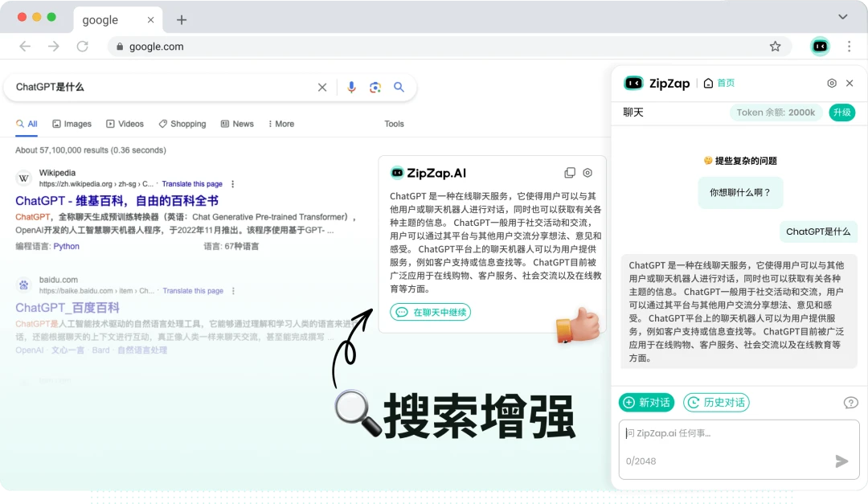
Task: Click the ChatGPT是什么 chat bubble
Action: coord(818,232)
